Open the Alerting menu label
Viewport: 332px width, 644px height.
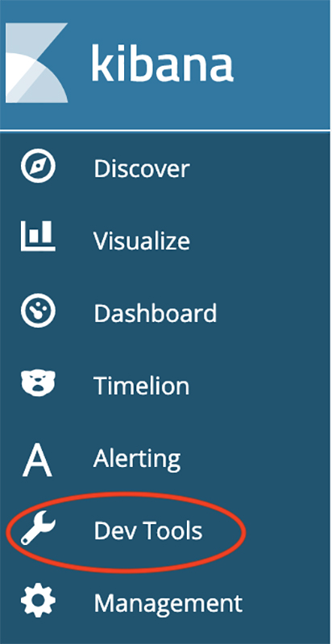pyautogui.click(x=137, y=458)
